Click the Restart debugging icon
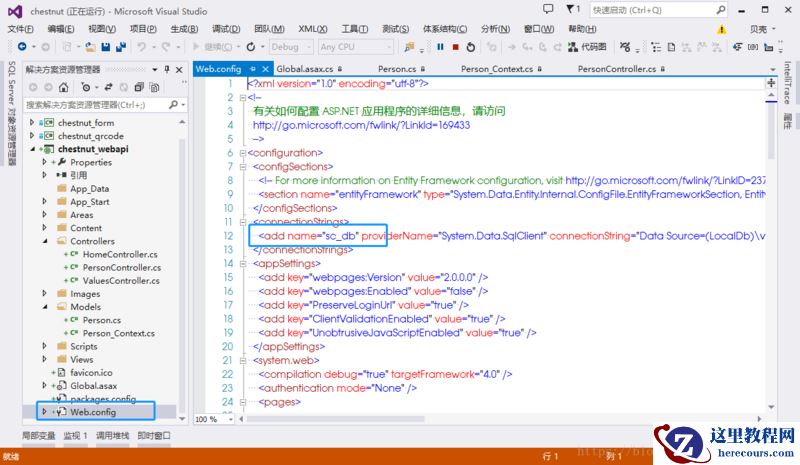Viewport: 800px width, 465px height. 472,47
